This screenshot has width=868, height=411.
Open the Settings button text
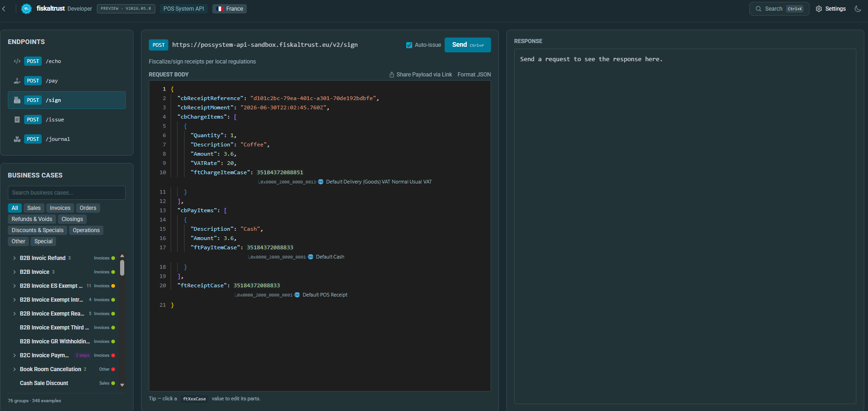836,9
